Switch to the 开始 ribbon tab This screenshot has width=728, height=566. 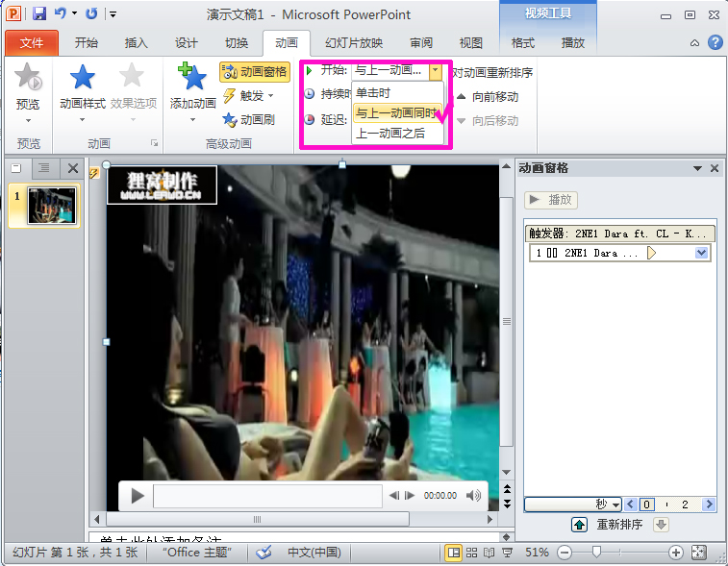click(x=87, y=43)
